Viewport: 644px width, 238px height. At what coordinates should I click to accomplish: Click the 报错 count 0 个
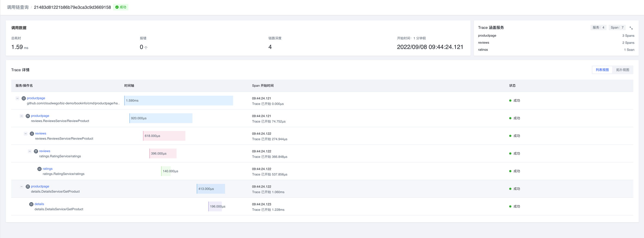144,47
